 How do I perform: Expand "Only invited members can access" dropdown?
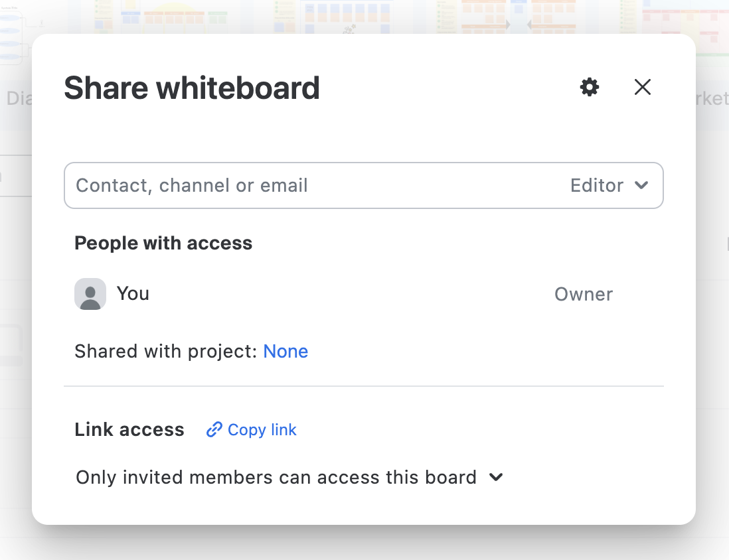click(x=276, y=477)
